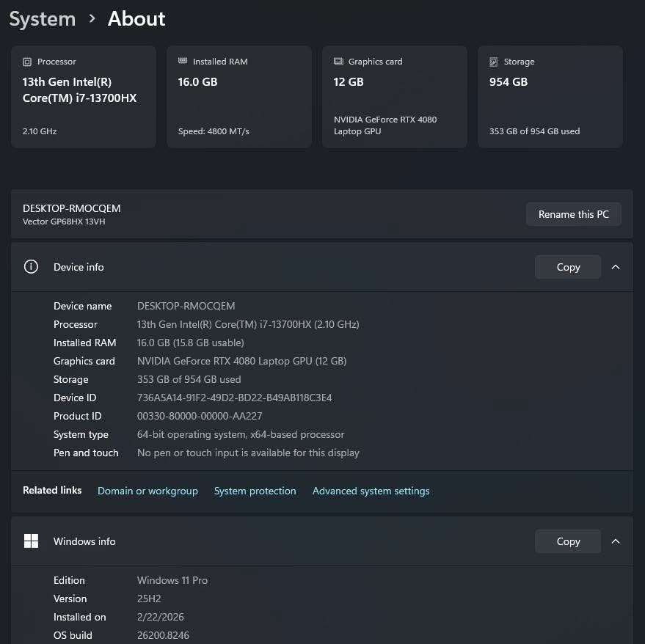Click '64-bit operating system' system type value

point(241,434)
